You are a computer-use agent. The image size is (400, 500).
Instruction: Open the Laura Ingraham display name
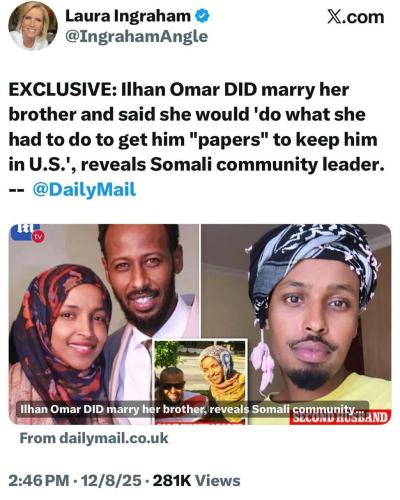(128, 16)
